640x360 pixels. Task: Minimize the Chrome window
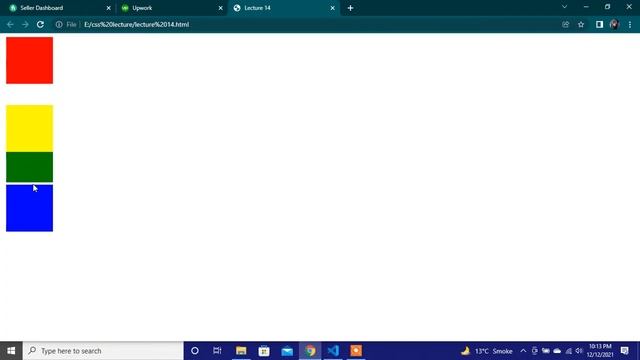click(586, 7)
